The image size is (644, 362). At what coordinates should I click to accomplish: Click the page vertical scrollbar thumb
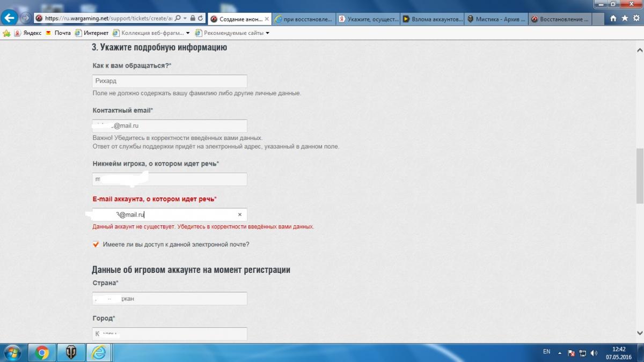click(x=639, y=176)
